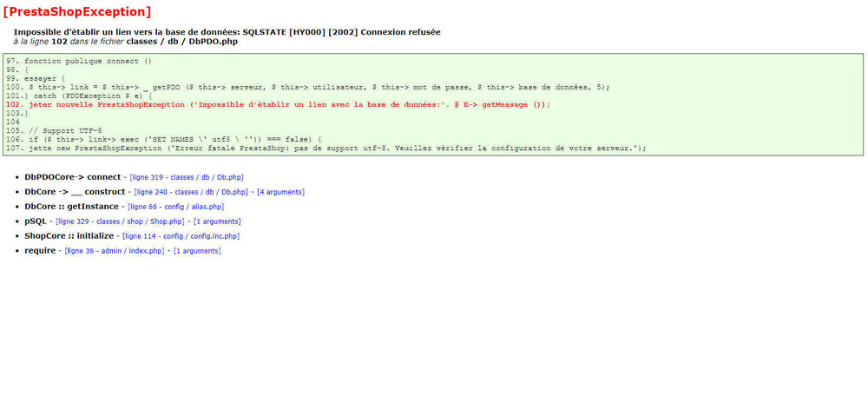Open link ligne 319 - classes / db / Db.php
Viewport: 868px width, 403px height.
(187, 177)
